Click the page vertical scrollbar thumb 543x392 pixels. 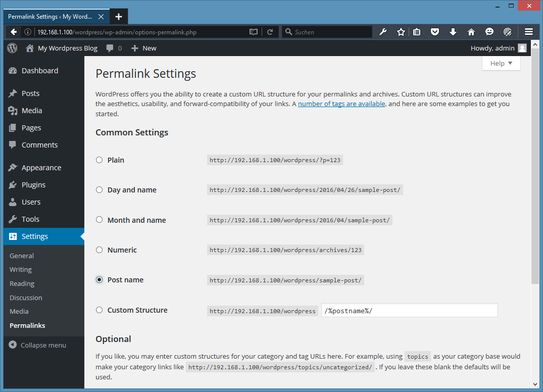pos(535,166)
